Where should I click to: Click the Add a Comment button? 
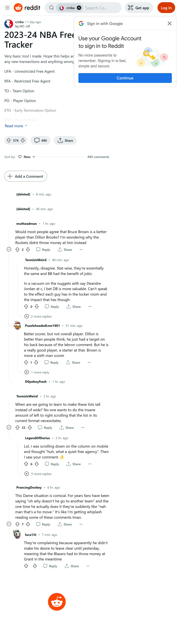[x=26, y=176]
